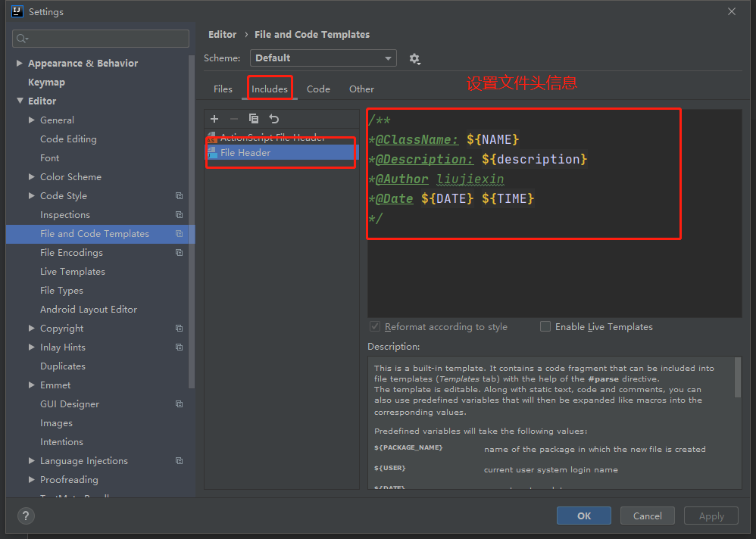Image resolution: width=756 pixels, height=539 pixels.
Task: Click project-level icon beside File and Code Templates
Action: coord(179,234)
